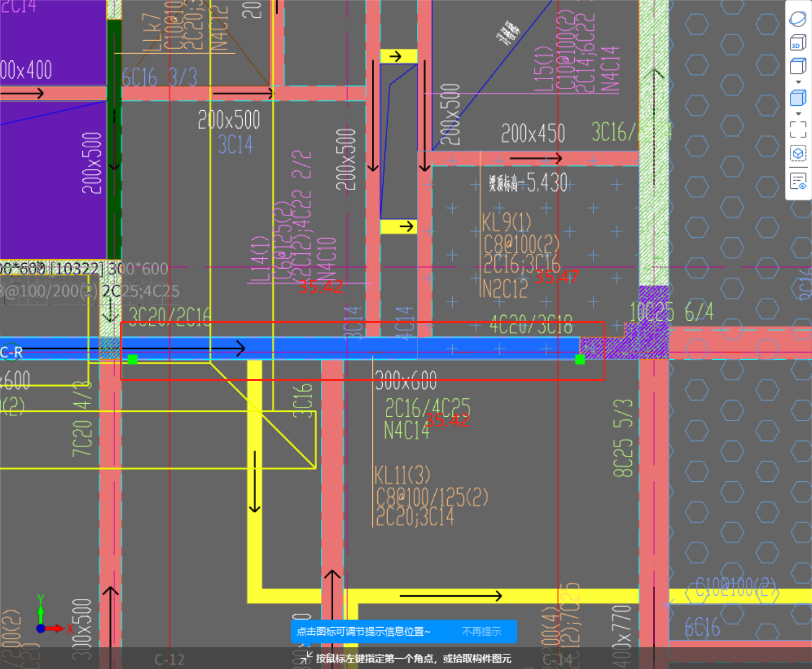Viewport: 812px width, 669px height.
Task: Switch to 3D view cube icon
Action: click(798, 43)
